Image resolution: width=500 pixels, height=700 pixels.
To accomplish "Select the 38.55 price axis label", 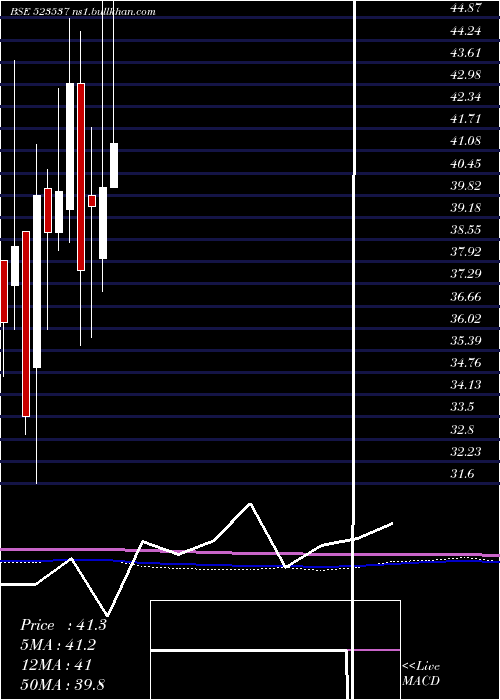I will (x=466, y=230).
